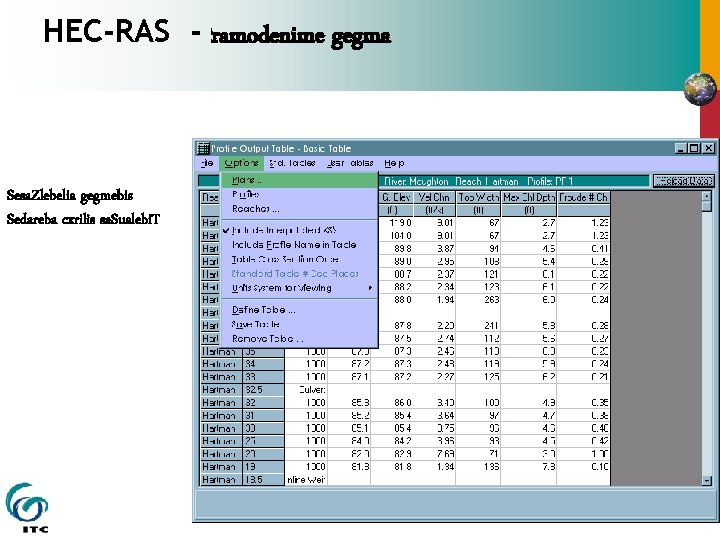
Task: Open the Std. Tables menu
Action: 292,163
